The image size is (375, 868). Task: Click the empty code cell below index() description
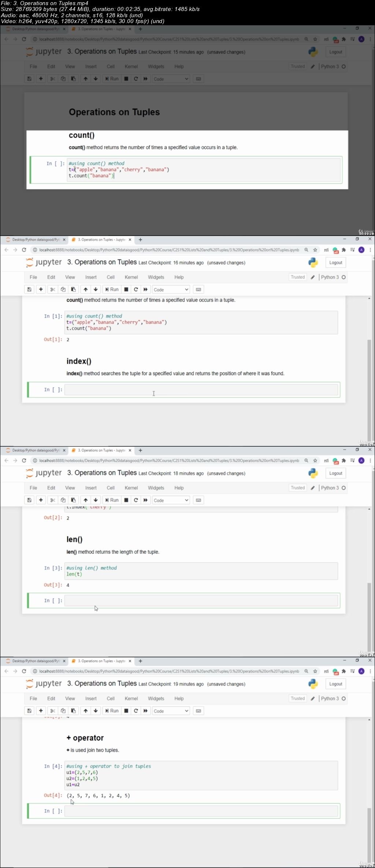click(201, 390)
